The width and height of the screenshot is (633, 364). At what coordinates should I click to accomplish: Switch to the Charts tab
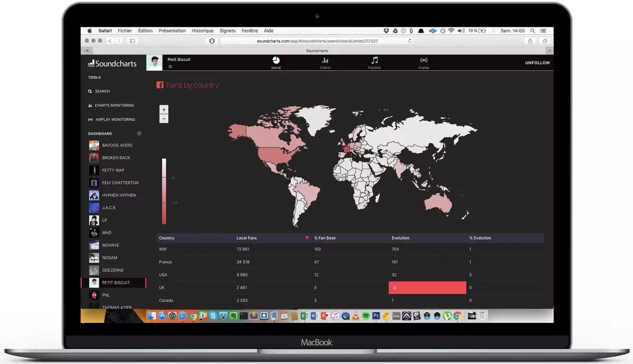pos(325,61)
